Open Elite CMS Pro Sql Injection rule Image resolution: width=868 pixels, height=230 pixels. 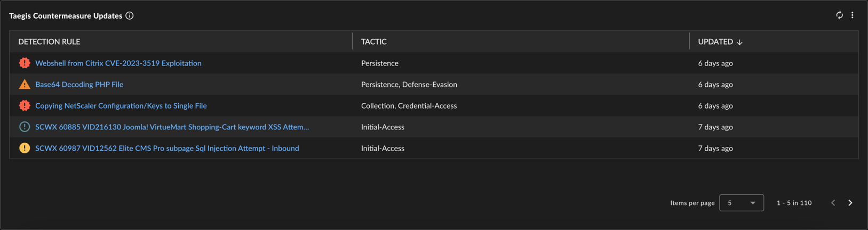click(167, 148)
